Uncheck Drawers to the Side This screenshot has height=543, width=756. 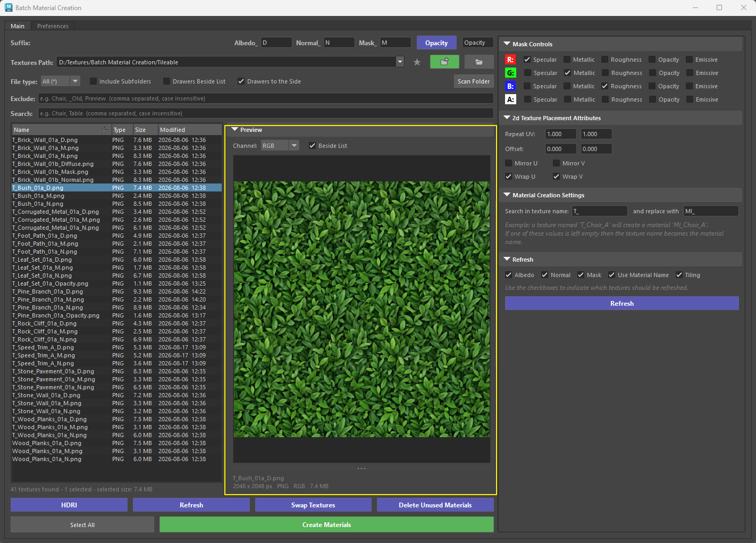click(x=241, y=81)
